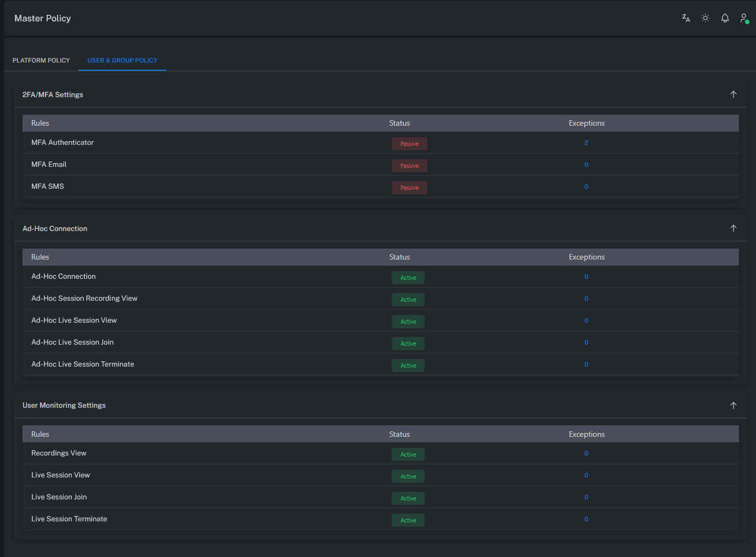Collapse the 2FA/MFA Settings section
Viewport: 756px width, 557px height.
coord(733,94)
